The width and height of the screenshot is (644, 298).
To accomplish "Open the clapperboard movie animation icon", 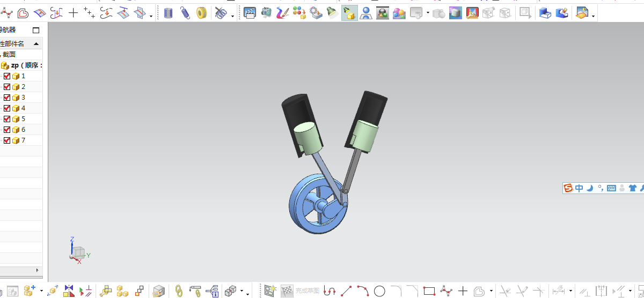I will pyautogui.click(x=250, y=13).
